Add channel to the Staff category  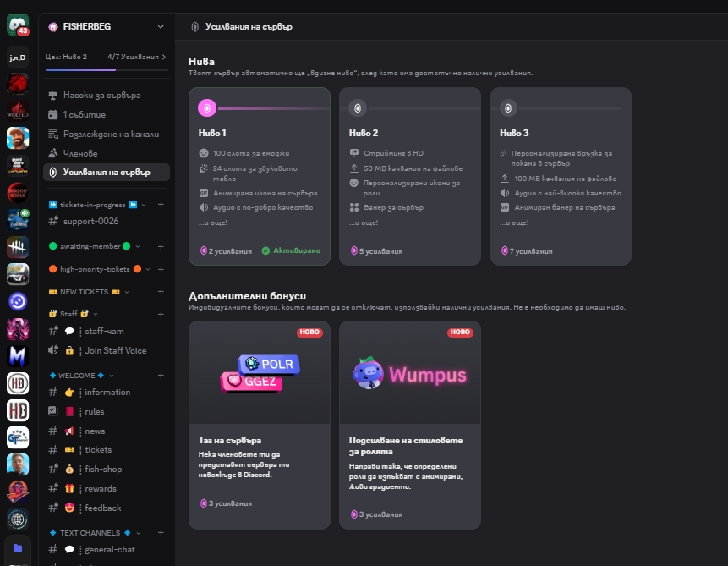pyautogui.click(x=161, y=314)
